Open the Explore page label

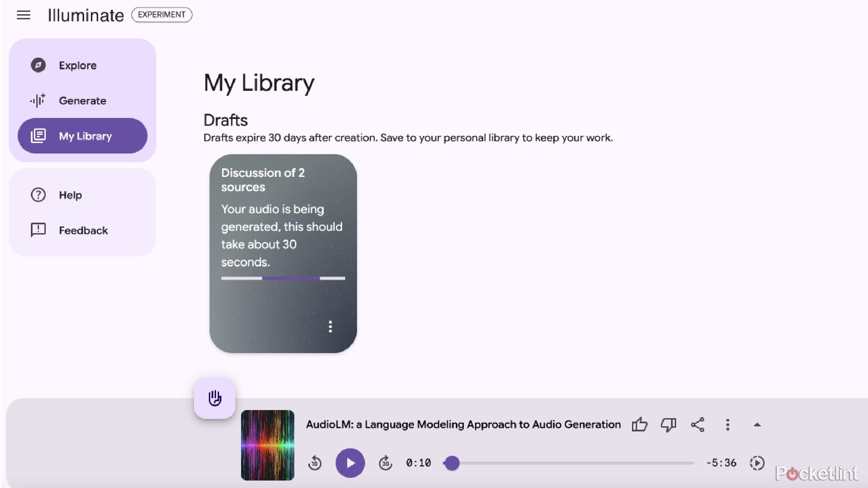point(78,65)
